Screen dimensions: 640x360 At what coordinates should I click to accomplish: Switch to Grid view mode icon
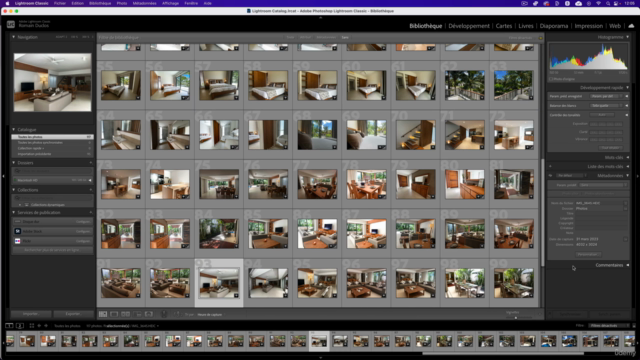[x=103, y=314]
